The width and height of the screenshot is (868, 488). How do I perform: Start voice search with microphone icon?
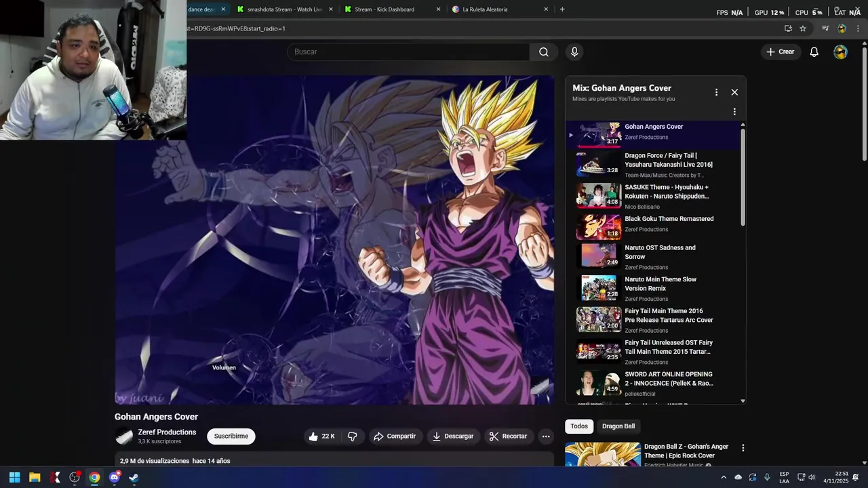click(x=574, y=52)
